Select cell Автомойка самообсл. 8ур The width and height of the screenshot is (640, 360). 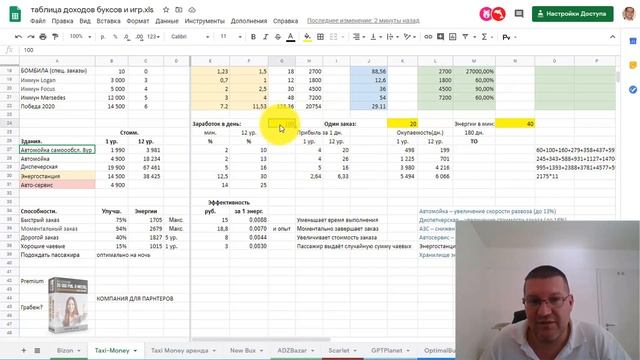click(57, 150)
